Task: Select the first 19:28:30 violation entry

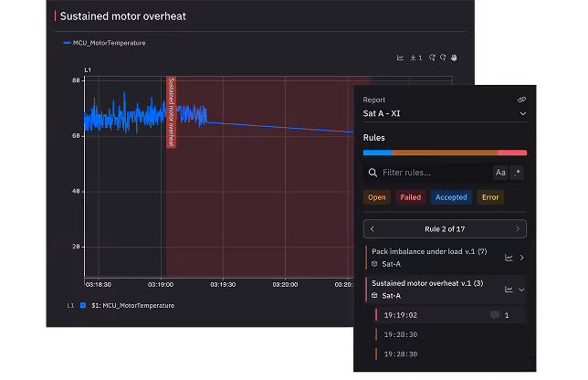Action: (x=450, y=334)
